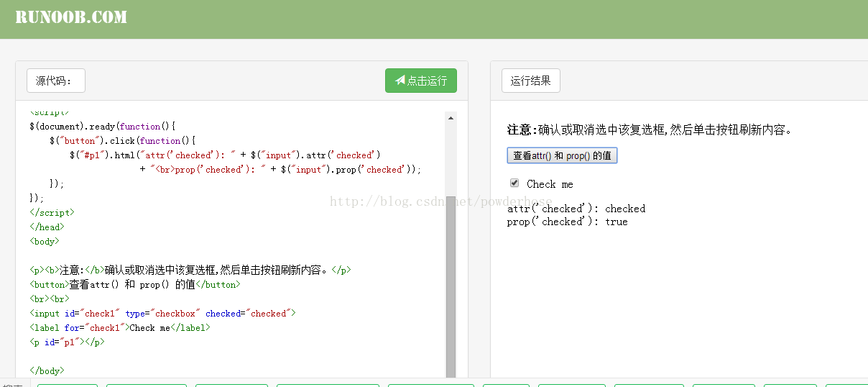Click the prop('checked'): true result line
The image size is (868, 387).
point(568,222)
